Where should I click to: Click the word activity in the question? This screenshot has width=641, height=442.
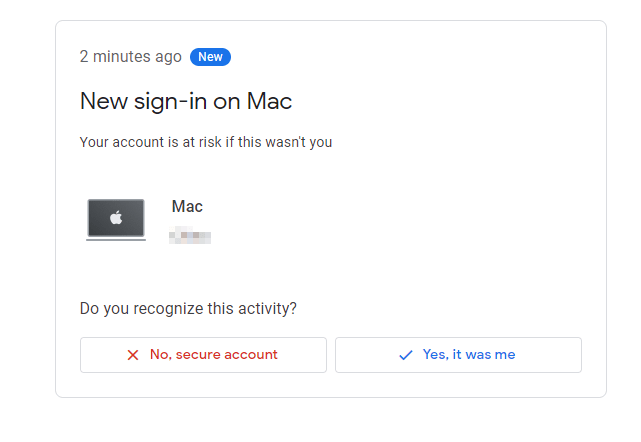pyautogui.click(x=264, y=309)
